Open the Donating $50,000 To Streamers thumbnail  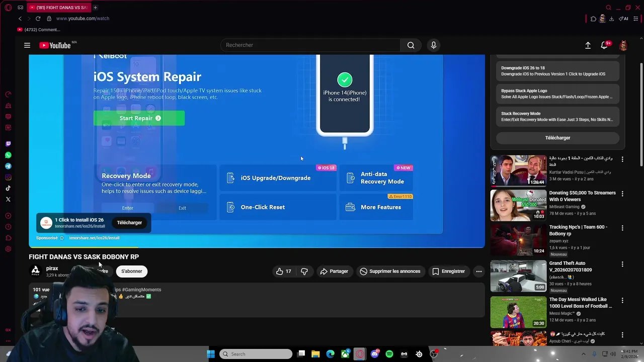coord(518,205)
